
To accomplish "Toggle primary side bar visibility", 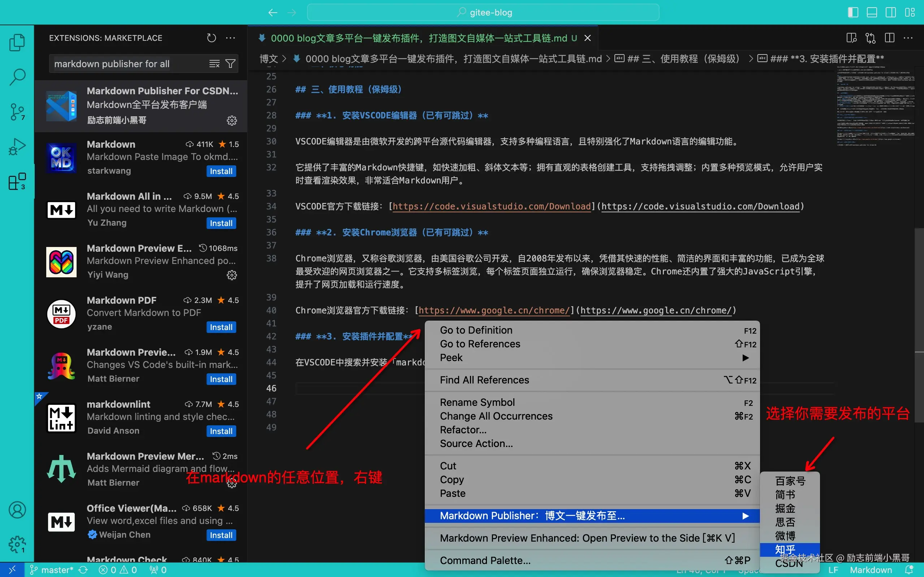I will tap(853, 12).
